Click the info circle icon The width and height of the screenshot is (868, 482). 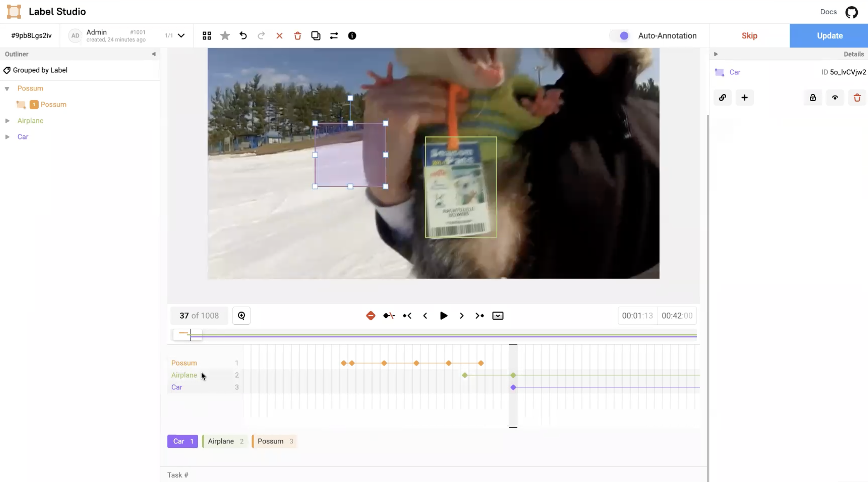tap(352, 36)
